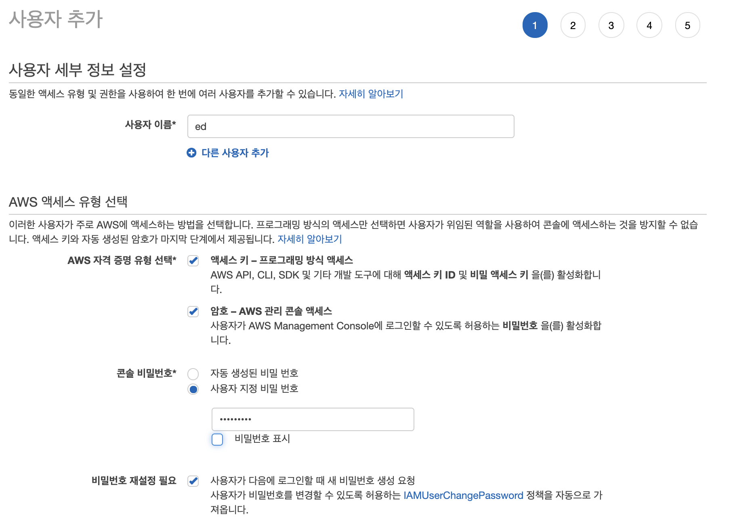Click the 사용자 세부 정보 설정 heading

coord(78,70)
